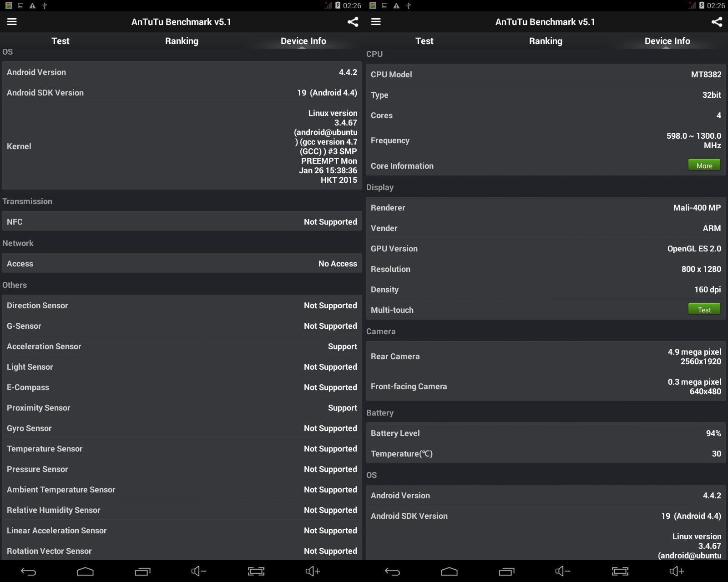Tap the screenshot icon in right navigation bar

click(620, 571)
